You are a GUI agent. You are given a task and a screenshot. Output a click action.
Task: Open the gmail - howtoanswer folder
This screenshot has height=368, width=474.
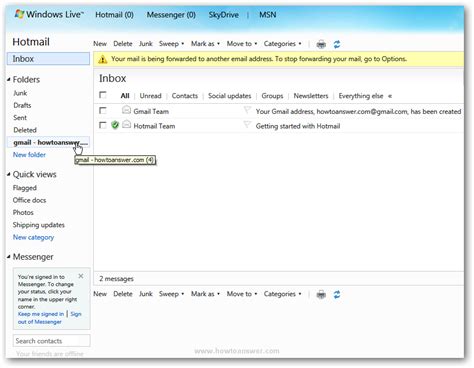coord(48,142)
